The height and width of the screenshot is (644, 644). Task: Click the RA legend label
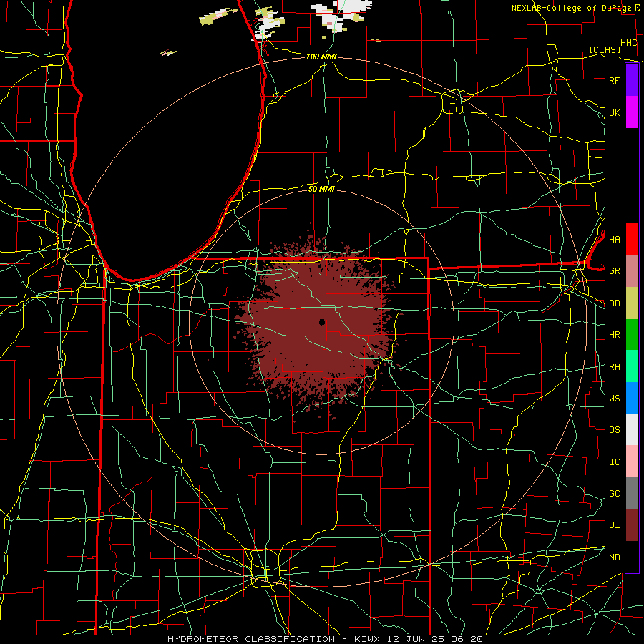click(614, 367)
